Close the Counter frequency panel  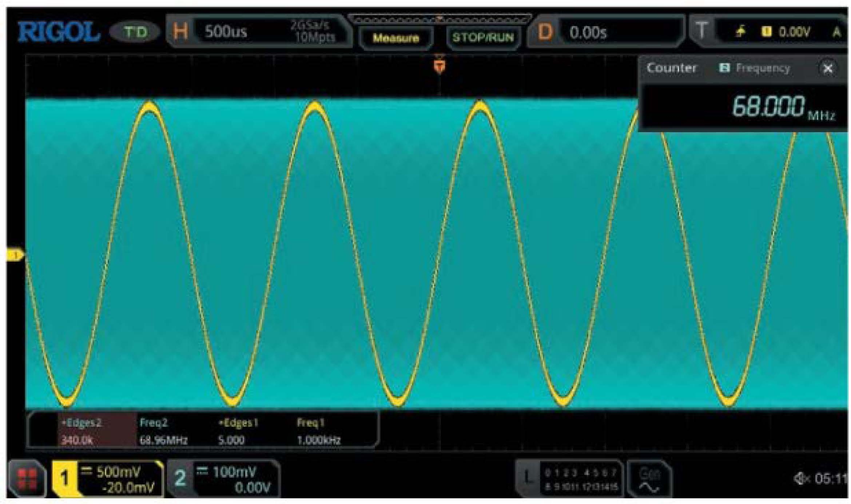click(x=828, y=68)
